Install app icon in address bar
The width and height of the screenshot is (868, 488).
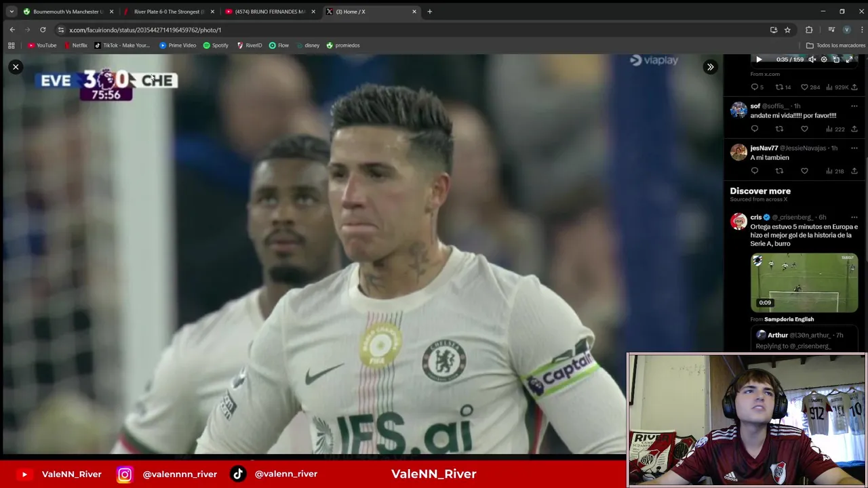click(774, 30)
